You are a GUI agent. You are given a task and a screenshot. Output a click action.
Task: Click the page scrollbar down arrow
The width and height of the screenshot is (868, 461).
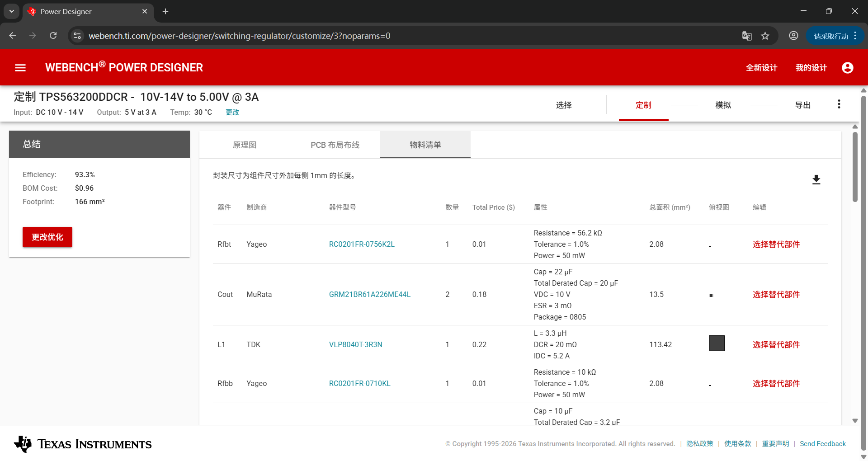[864, 457]
